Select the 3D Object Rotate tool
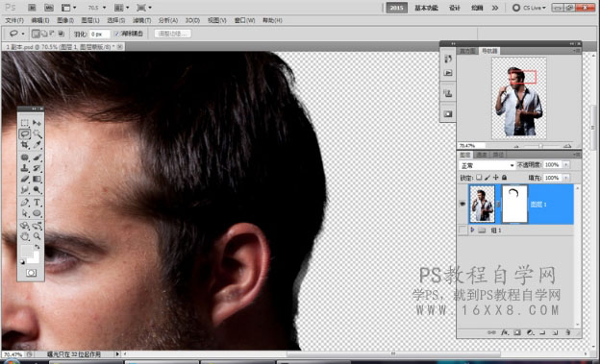 (x=25, y=226)
